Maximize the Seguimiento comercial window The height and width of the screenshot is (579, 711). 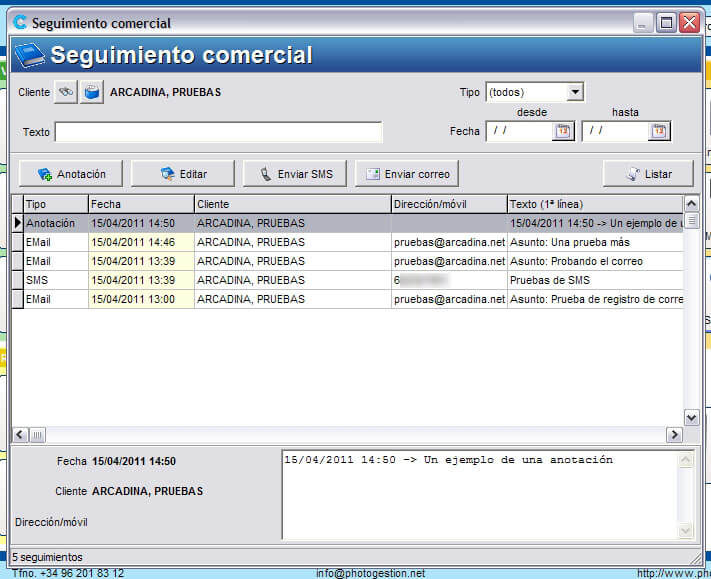pyautogui.click(x=666, y=23)
